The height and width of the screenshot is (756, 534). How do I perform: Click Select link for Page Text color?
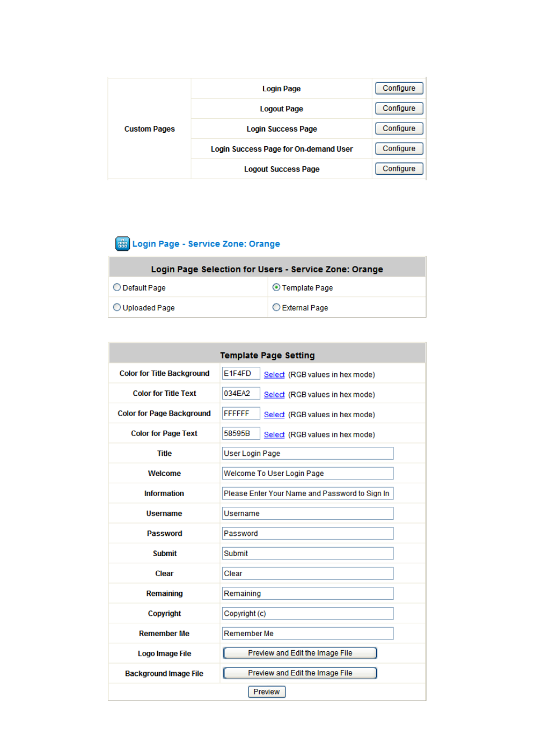(274, 435)
